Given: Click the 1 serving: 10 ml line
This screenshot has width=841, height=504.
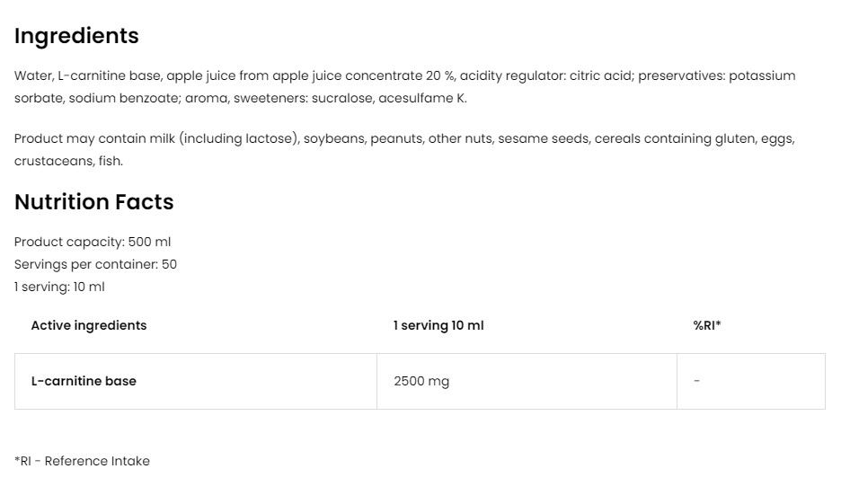Looking at the screenshot, I should (59, 287).
